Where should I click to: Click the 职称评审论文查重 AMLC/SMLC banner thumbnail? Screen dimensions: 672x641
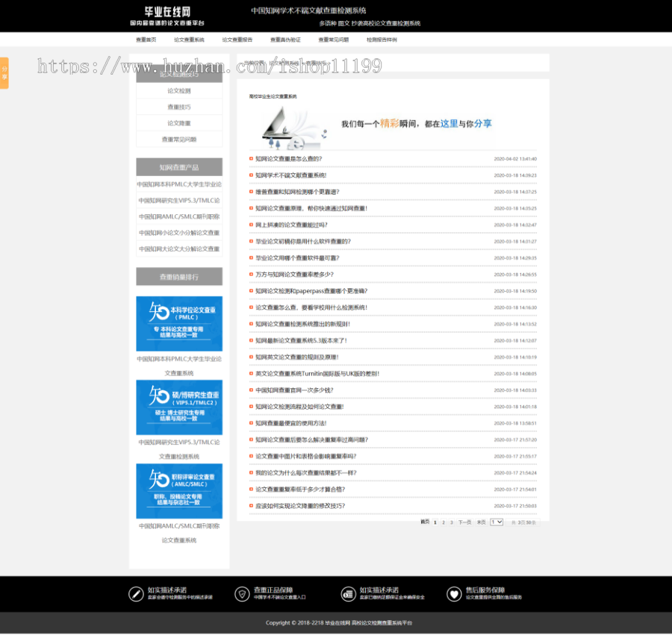click(179, 491)
